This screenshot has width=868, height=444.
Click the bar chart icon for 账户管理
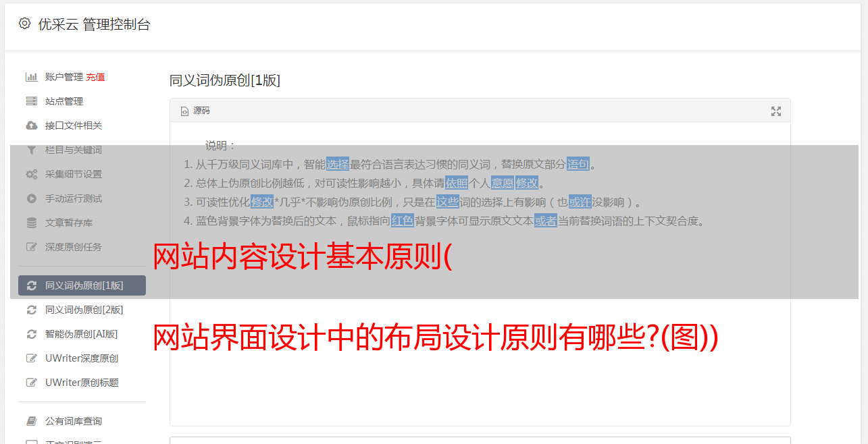click(31, 77)
